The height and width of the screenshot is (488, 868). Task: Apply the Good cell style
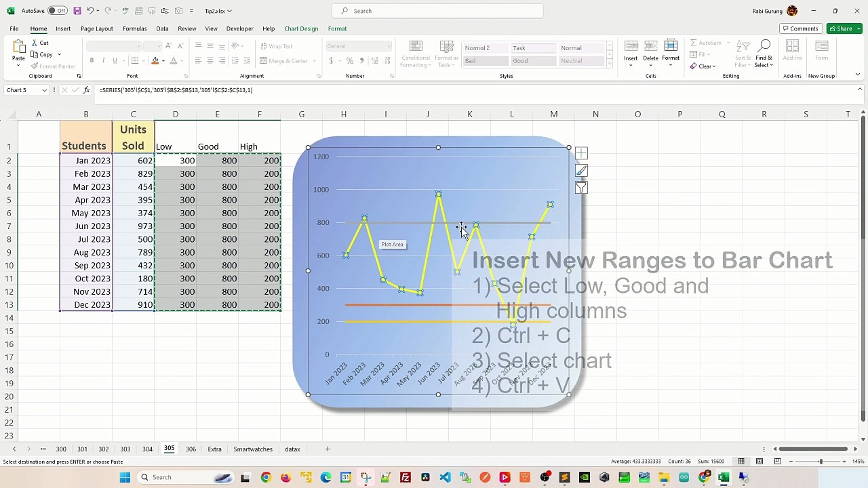click(x=532, y=61)
